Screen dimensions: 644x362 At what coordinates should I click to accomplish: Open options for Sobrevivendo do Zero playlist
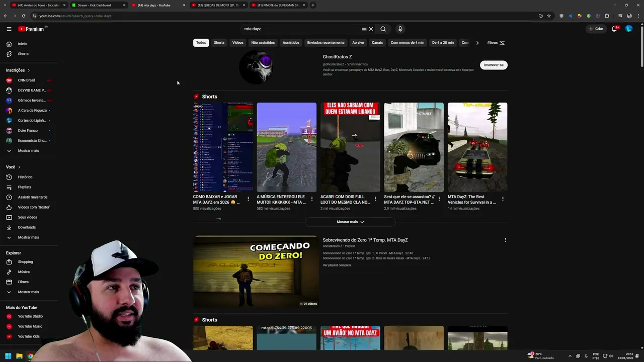tap(506, 240)
